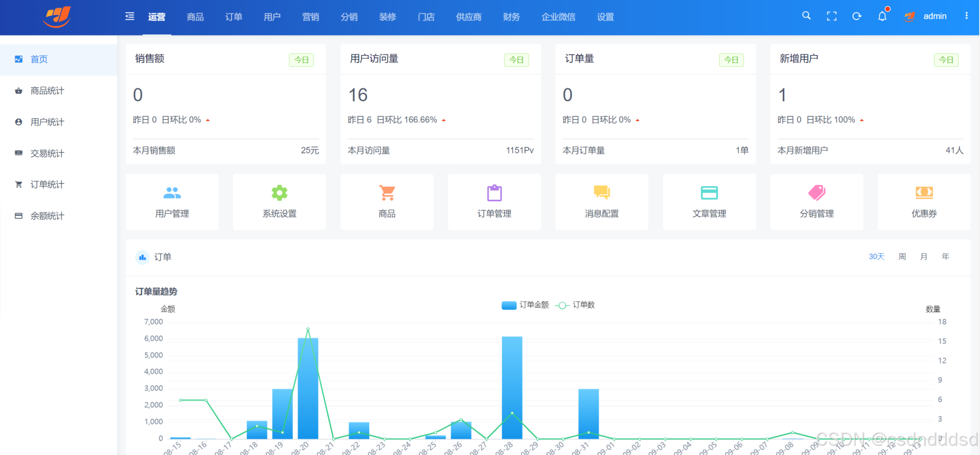Click the 08-20 order amount bar
980x455 pixels.
308,388
